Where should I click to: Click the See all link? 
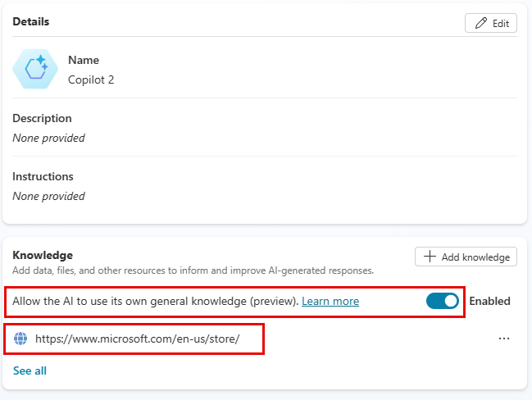[x=30, y=370]
